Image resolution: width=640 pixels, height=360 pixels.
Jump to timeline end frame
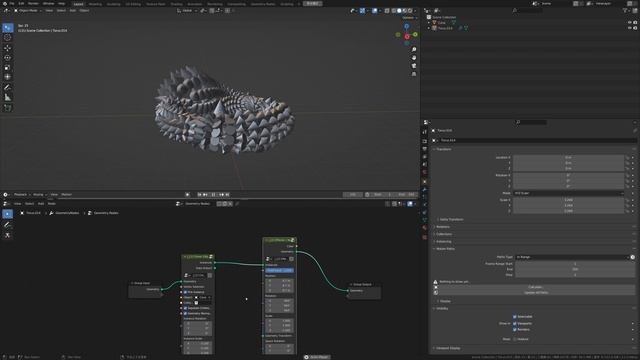pyautogui.click(x=227, y=195)
